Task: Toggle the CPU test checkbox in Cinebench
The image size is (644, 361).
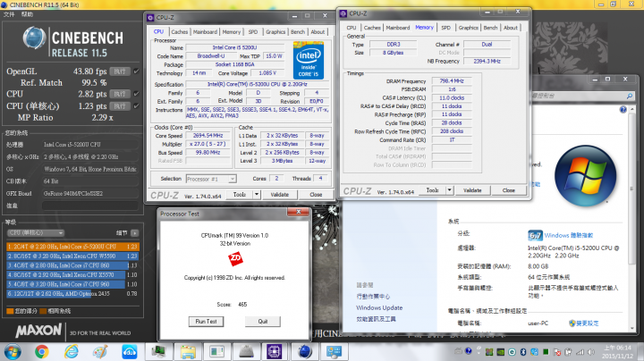Action: coord(136,92)
